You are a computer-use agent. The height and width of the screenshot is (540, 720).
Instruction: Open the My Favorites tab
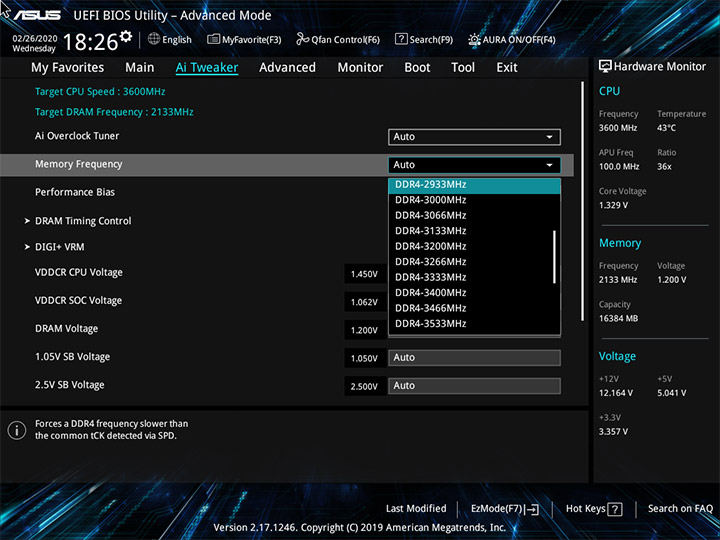pyautogui.click(x=68, y=68)
